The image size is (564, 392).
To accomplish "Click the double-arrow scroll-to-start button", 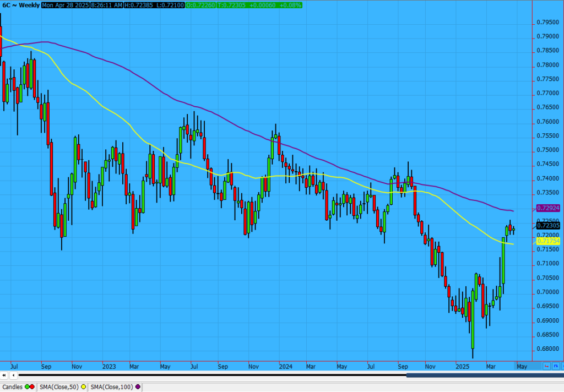I will point(4,375).
